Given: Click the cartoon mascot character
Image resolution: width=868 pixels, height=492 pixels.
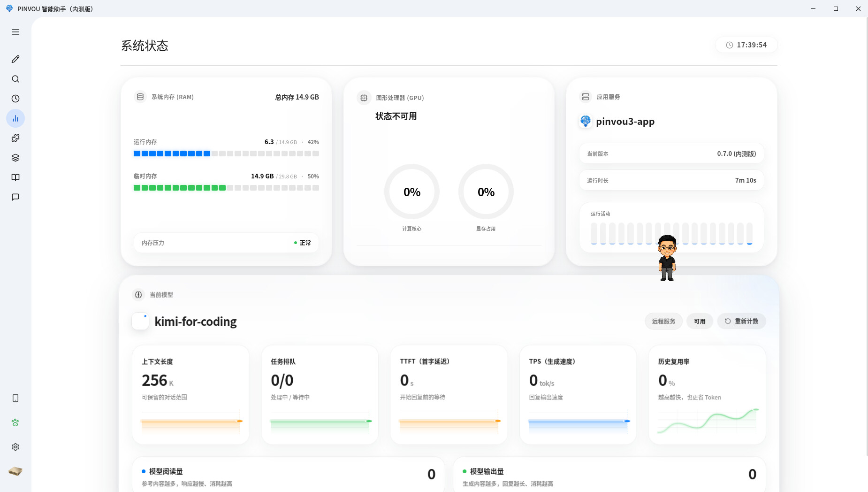Looking at the screenshot, I should click(667, 258).
